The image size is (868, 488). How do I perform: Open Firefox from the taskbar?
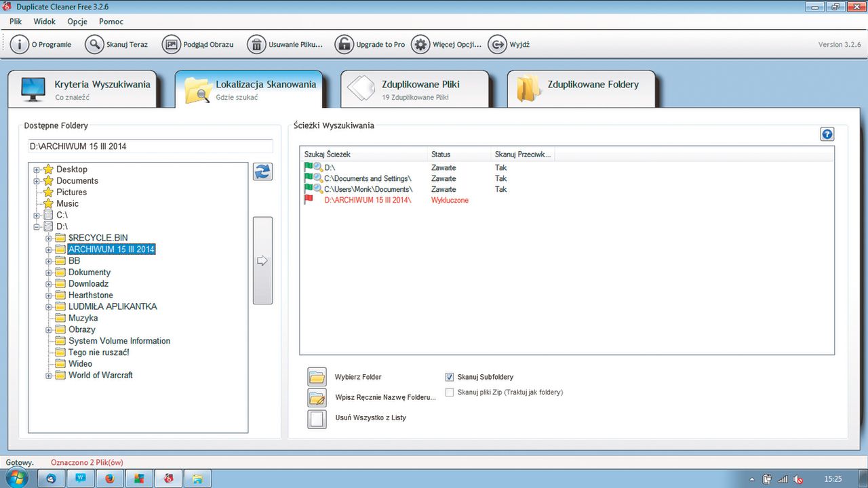[109, 479]
